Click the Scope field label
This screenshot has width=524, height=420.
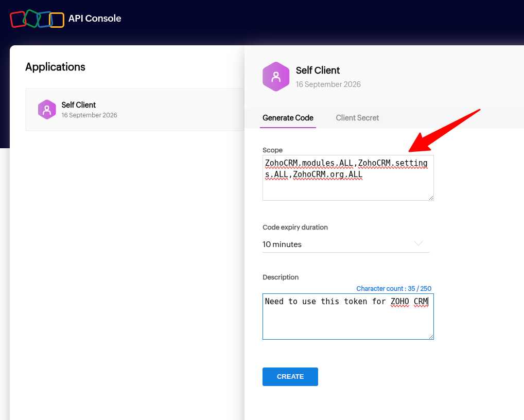tap(272, 150)
